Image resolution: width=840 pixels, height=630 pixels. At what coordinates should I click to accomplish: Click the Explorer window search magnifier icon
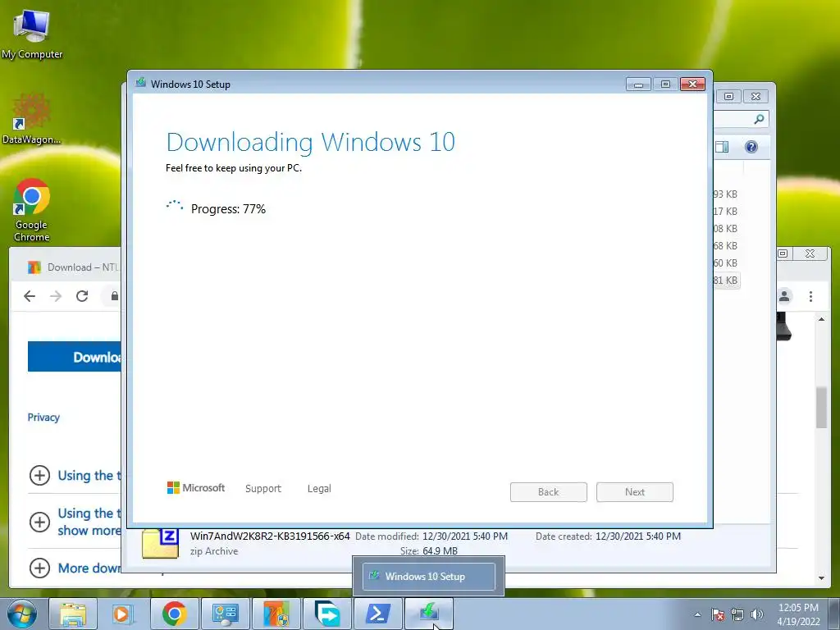759,119
